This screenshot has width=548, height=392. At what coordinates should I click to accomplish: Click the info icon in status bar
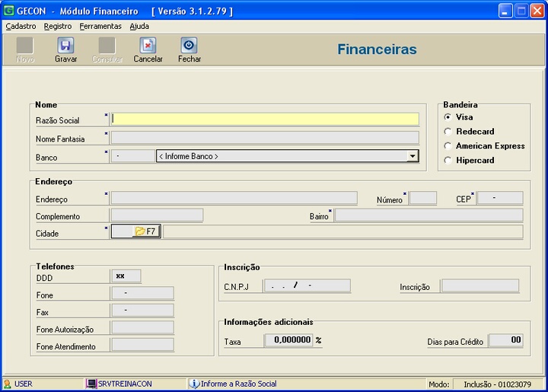[194, 384]
